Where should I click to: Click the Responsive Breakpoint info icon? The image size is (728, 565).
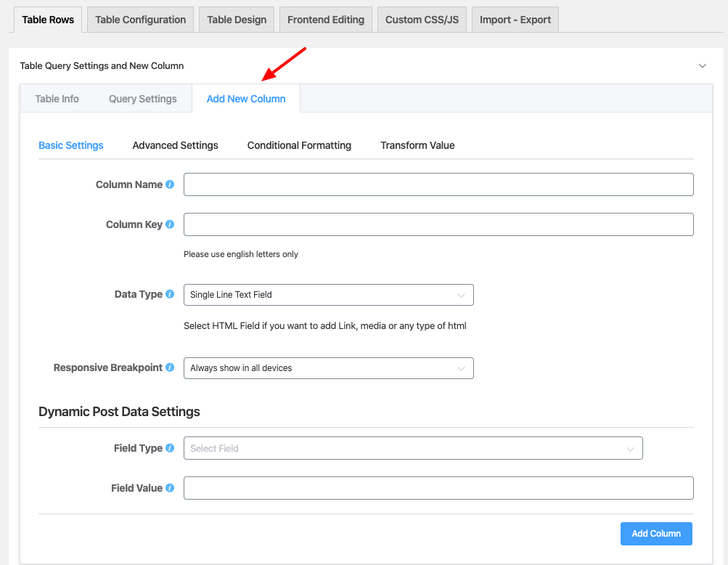170,367
